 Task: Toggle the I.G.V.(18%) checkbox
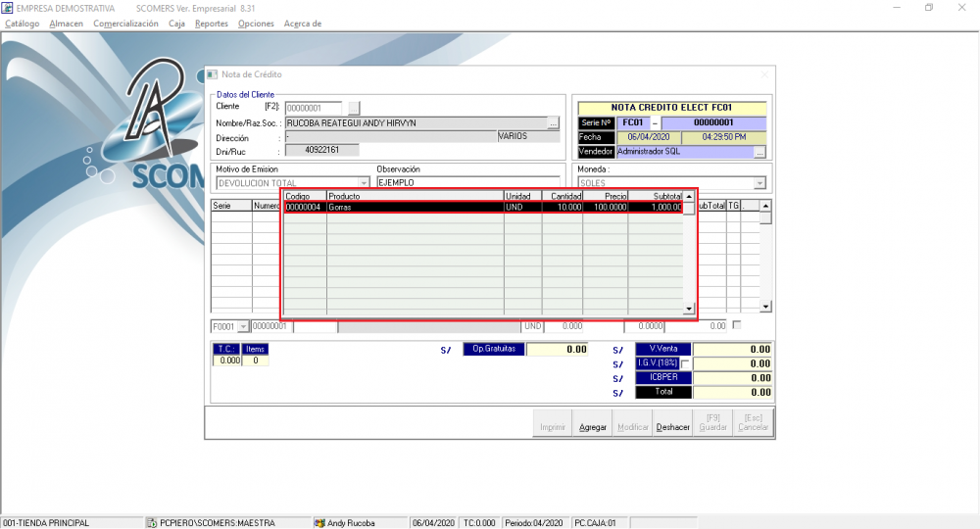[x=685, y=363]
